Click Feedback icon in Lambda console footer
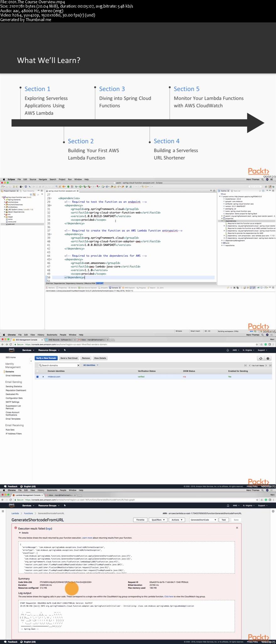Viewport: 276px width, 644px height. click(x=5, y=642)
